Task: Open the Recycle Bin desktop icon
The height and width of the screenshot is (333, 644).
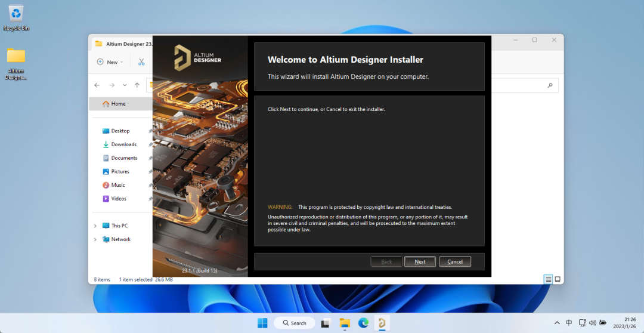Action: tap(16, 17)
